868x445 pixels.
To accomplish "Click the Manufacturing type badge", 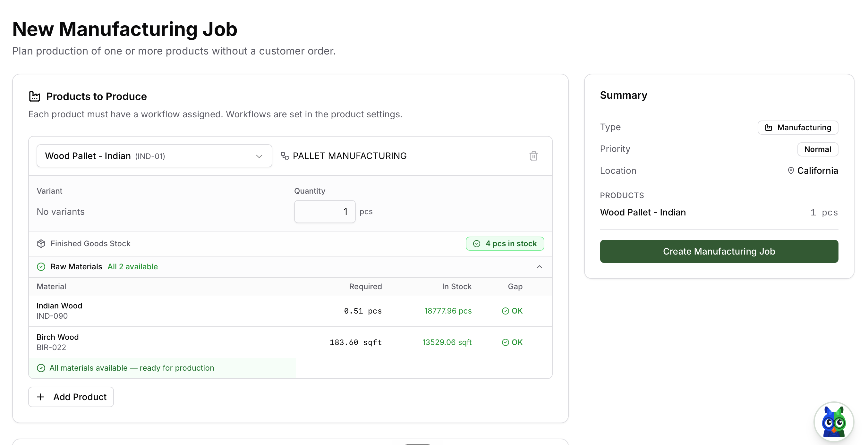I will point(797,128).
